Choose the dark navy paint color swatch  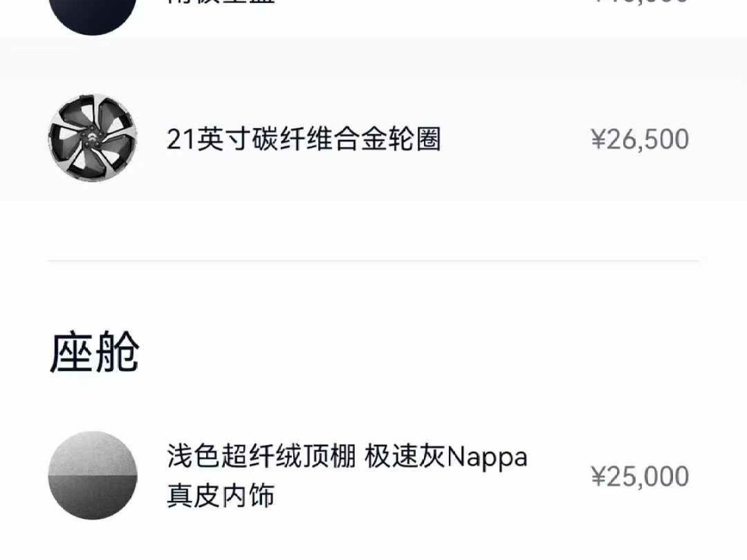point(93,14)
